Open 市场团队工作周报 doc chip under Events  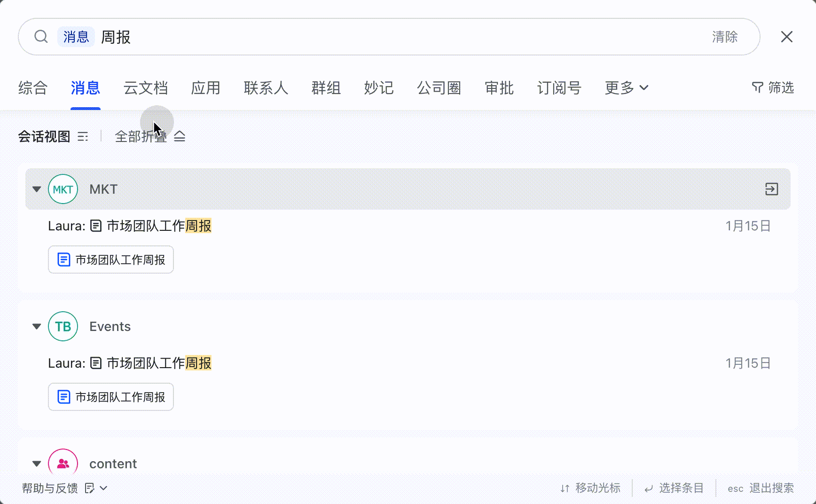111,397
